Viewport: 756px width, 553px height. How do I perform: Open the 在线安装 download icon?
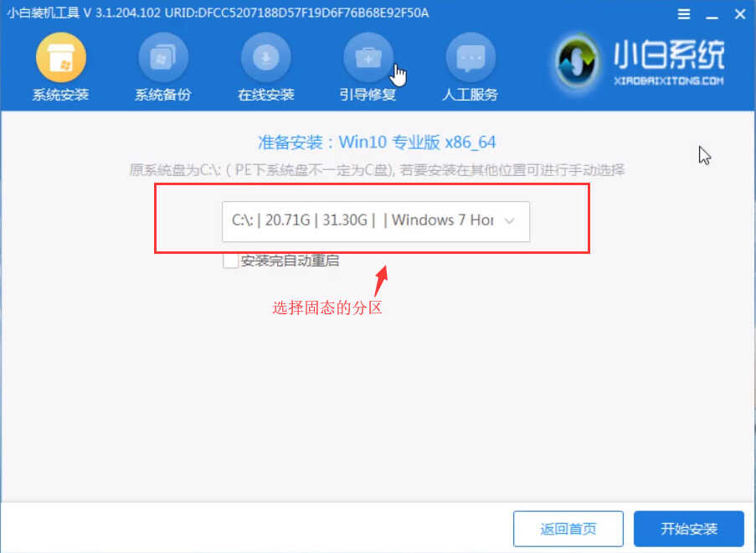click(x=265, y=57)
